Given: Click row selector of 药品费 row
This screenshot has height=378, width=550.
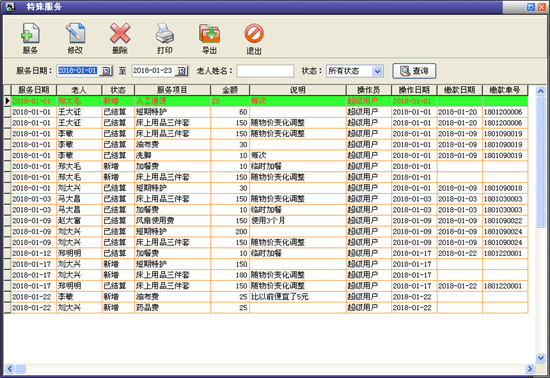Looking at the screenshot, I should [x=7, y=308].
